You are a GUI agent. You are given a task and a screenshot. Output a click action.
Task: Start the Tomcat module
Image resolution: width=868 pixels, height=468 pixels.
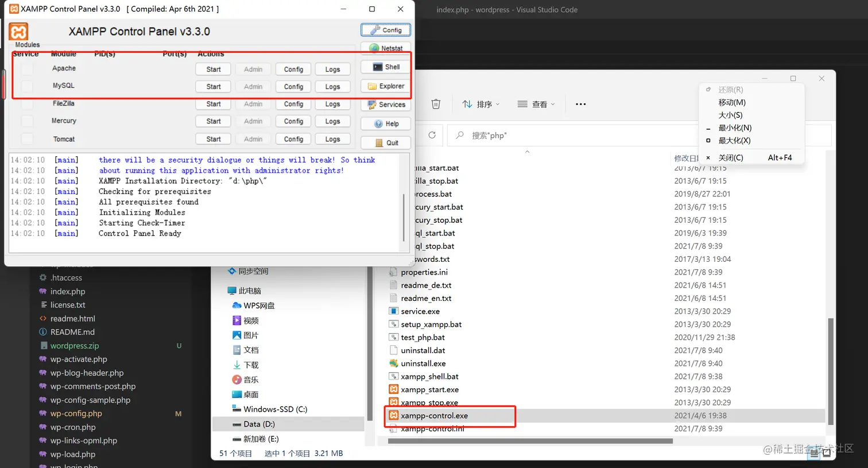[x=214, y=139]
